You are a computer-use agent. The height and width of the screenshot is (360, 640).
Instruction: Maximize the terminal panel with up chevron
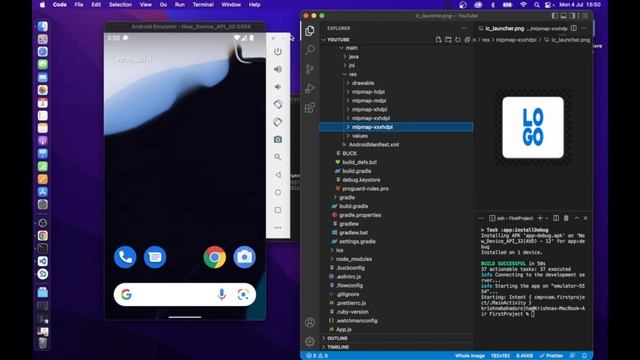(576, 218)
